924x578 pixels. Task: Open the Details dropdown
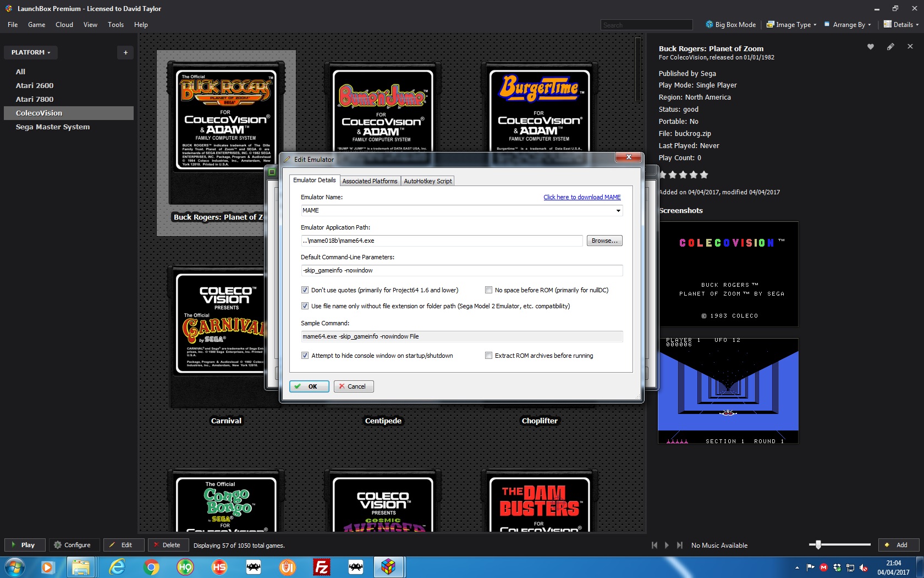901,25
